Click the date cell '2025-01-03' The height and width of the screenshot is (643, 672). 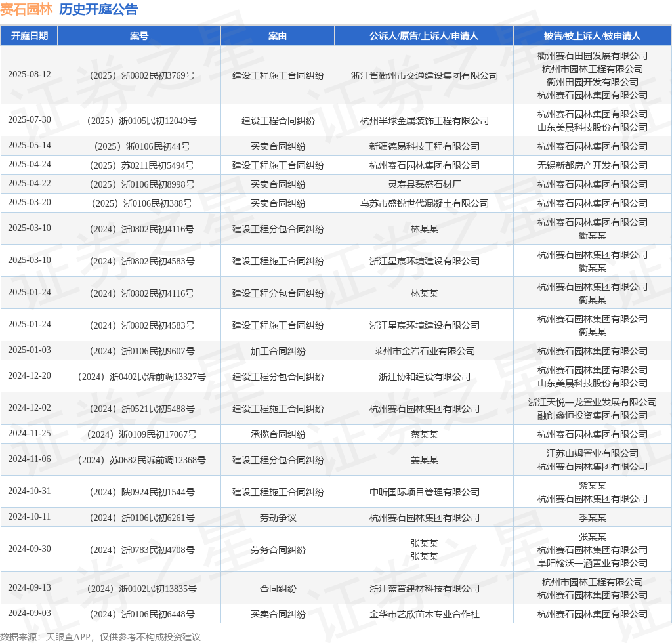coord(29,350)
